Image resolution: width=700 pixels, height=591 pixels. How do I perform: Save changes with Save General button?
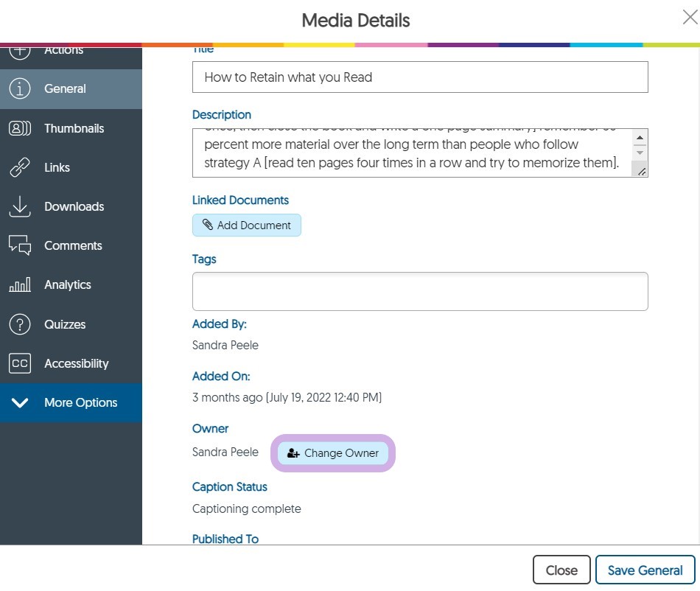click(645, 570)
